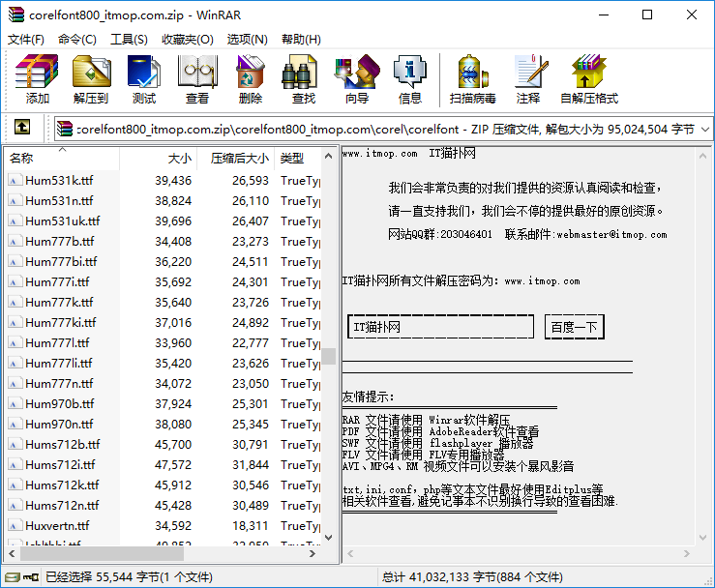Viewport: 715px width, 588px height.
Task: Click file icon of Hum531k.ttf
Action: click(x=15, y=181)
